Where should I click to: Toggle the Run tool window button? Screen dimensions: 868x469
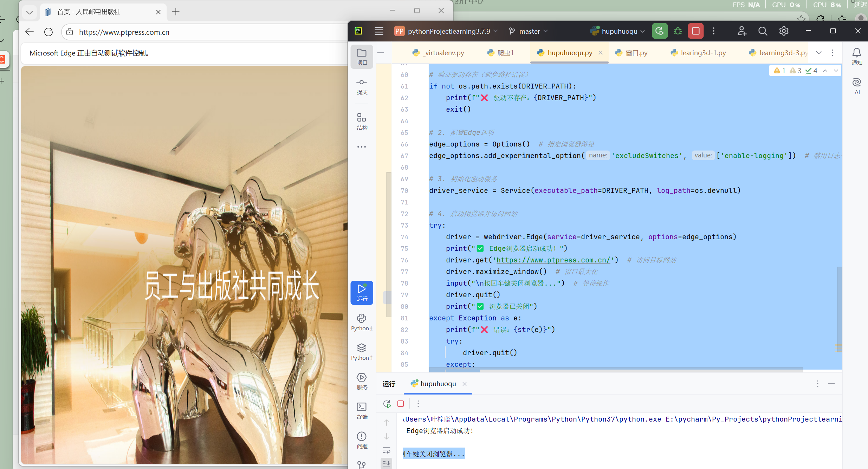362,292
